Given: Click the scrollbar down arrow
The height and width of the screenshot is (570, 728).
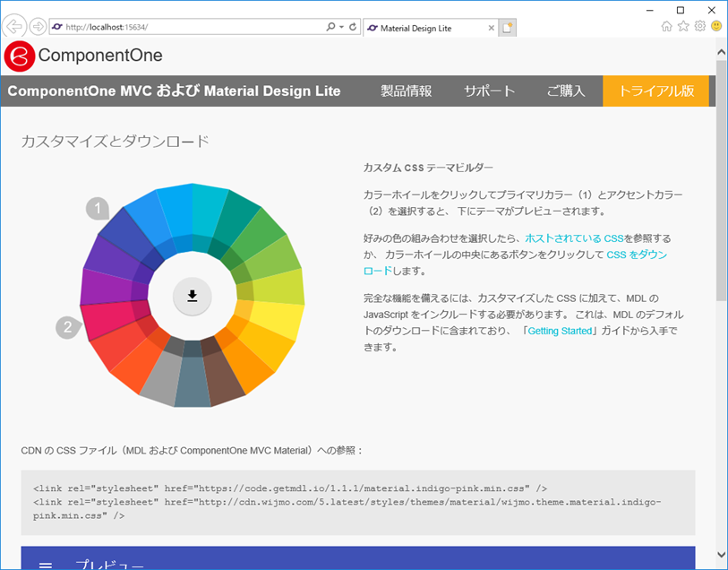Looking at the screenshot, I should [721, 554].
